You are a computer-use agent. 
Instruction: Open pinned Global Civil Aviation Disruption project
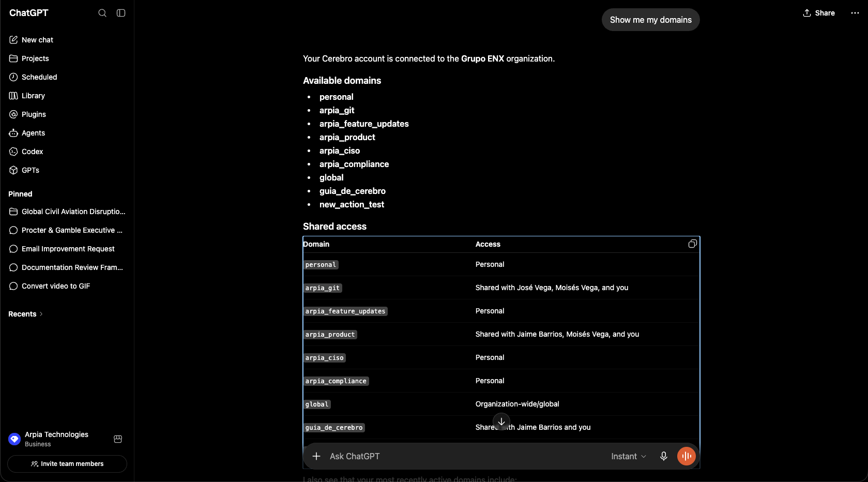(x=67, y=212)
